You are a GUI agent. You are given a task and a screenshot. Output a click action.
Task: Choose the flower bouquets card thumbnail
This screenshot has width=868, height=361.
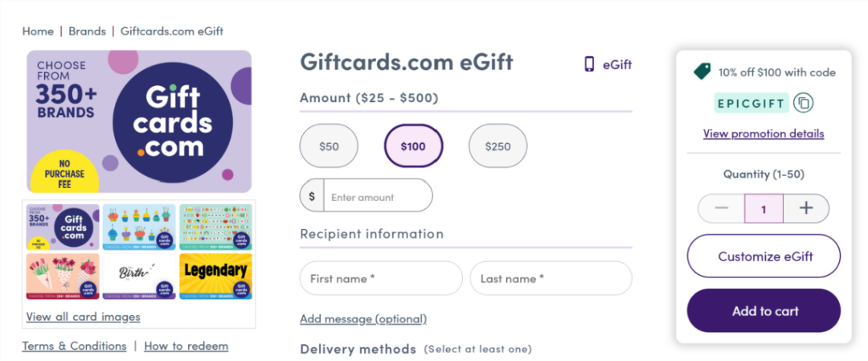point(63,277)
